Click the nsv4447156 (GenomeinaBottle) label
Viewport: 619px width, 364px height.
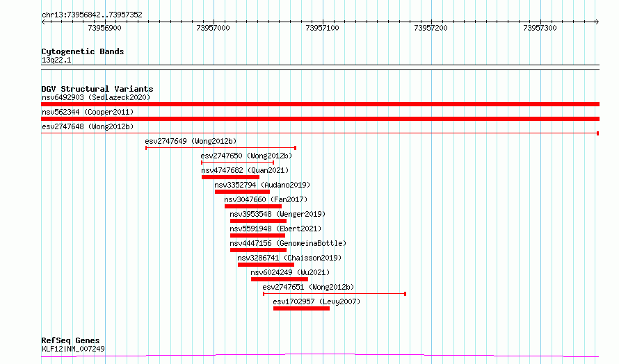288,243
